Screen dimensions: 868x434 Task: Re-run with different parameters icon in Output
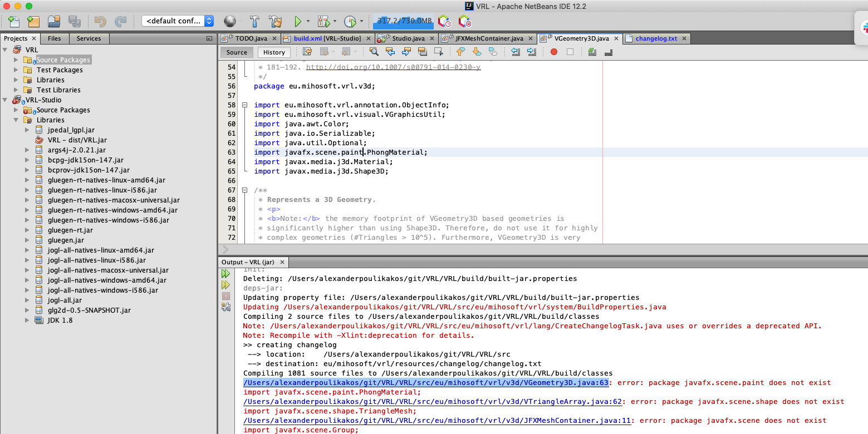point(225,285)
